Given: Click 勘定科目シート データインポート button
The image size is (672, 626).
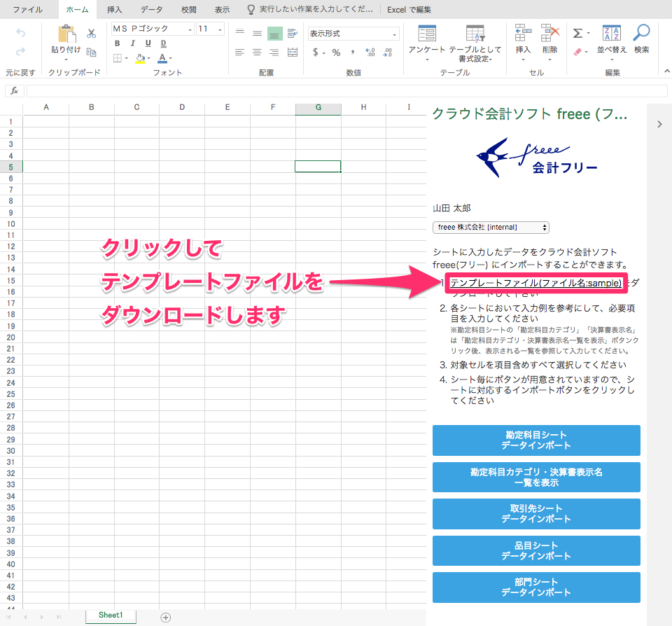Looking at the screenshot, I should pos(537,440).
